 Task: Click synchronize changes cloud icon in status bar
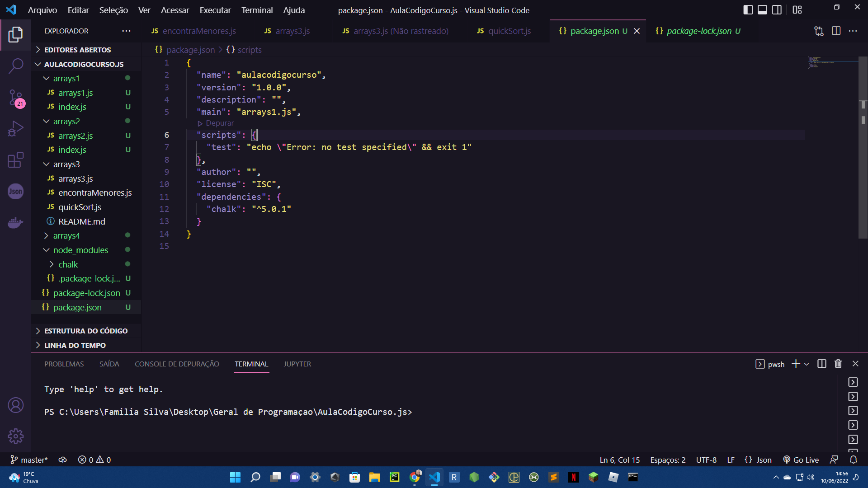63,460
